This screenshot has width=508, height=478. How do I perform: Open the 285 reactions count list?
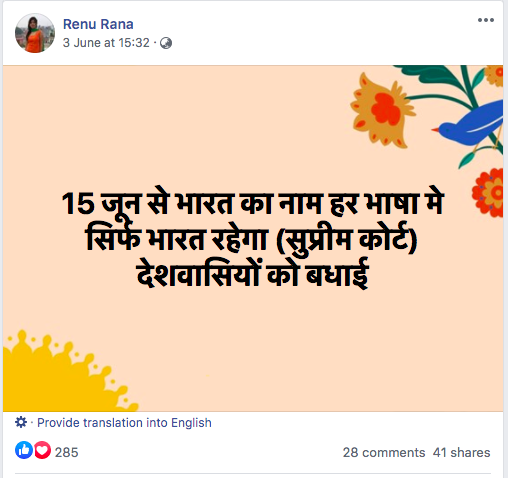(66, 452)
